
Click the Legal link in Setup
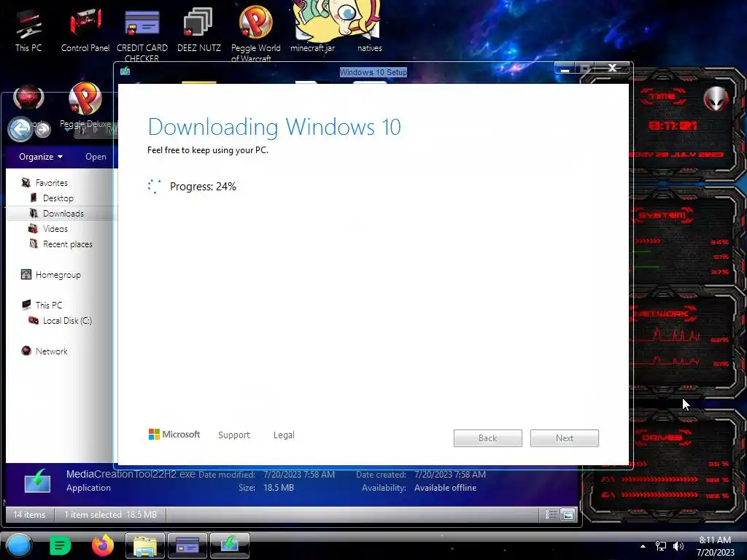pyautogui.click(x=284, y=435)
